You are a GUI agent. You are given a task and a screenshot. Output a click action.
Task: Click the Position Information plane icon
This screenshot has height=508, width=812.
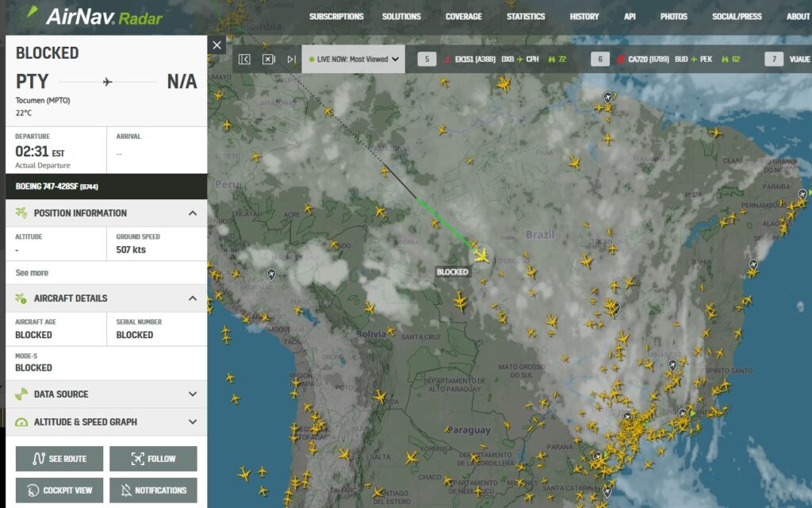coord(21,213)
